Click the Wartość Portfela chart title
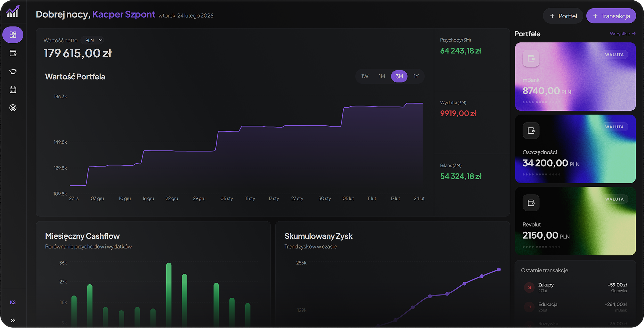The image size is (644, 328). 75,77
